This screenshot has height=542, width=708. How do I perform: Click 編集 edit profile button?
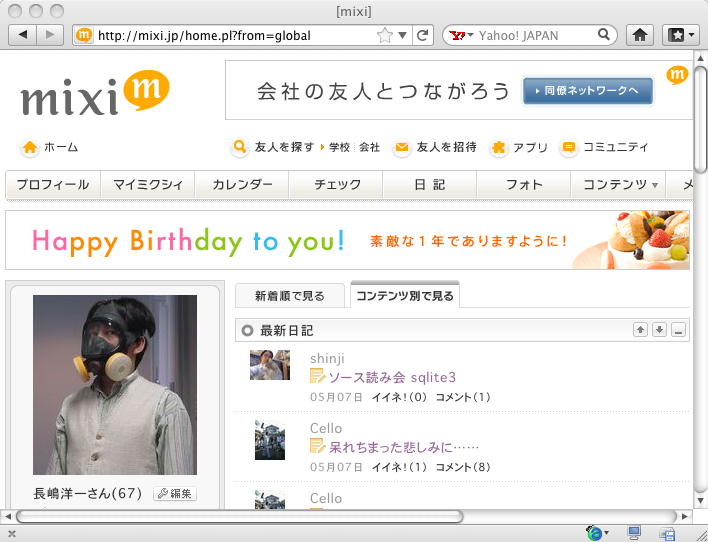pyautogui.click(x=175, y=494)
